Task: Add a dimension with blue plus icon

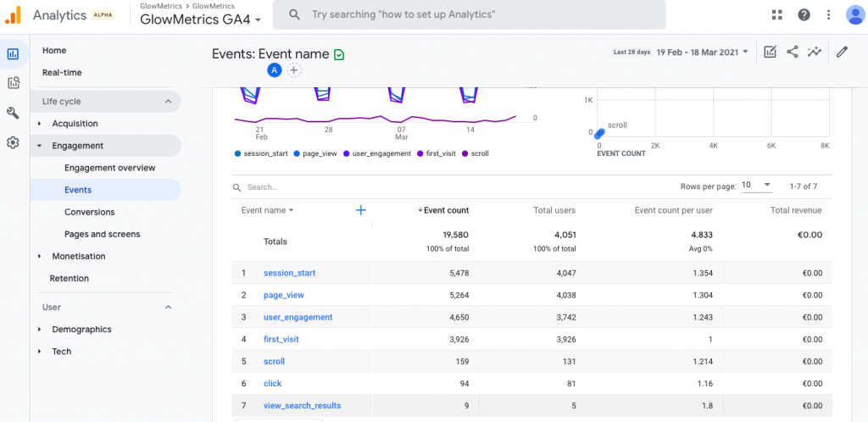Action: coord(360,210)
